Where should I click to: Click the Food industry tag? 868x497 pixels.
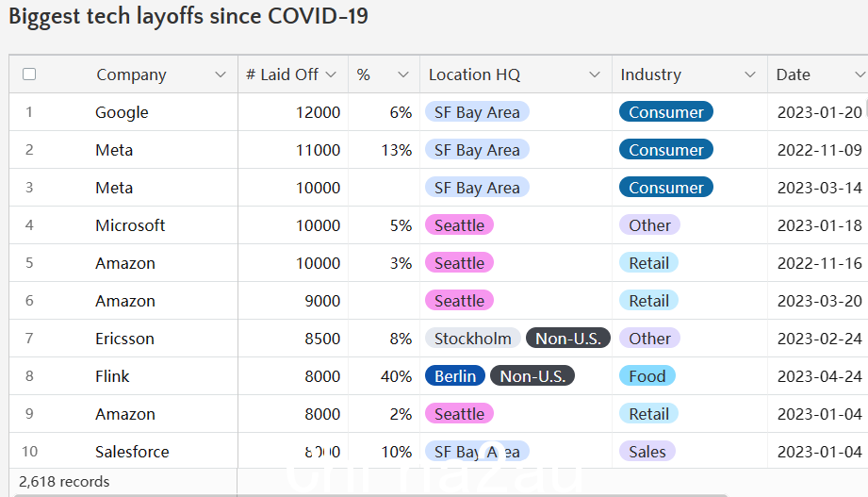click(x=647, y=375)
